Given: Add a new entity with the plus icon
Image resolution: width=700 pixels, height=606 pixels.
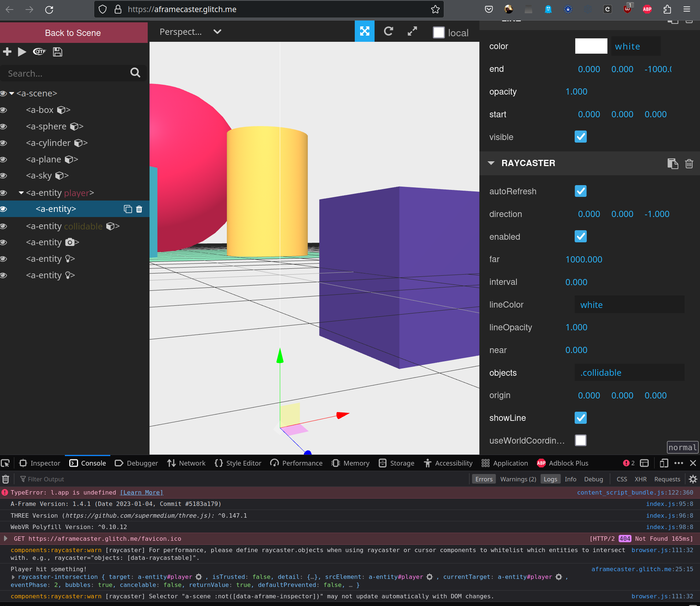Looking at the screenshot, I should [7, 52].
